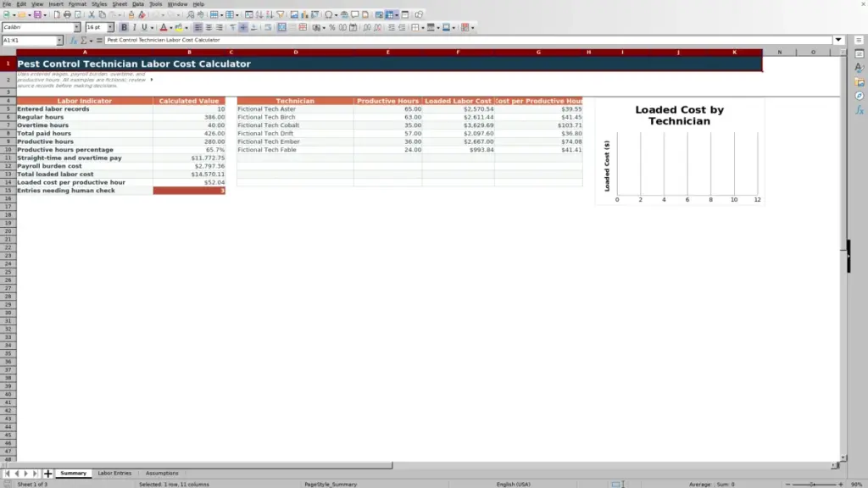The image size is (868, 488).
Task: Open the sidebar Styles panel icon
Action: [860, 68]
